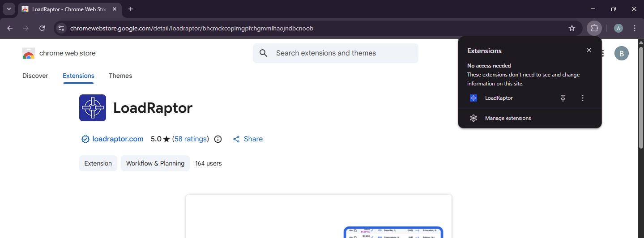Go forward to the next page

pyautogui.click(x=26, y=28)
